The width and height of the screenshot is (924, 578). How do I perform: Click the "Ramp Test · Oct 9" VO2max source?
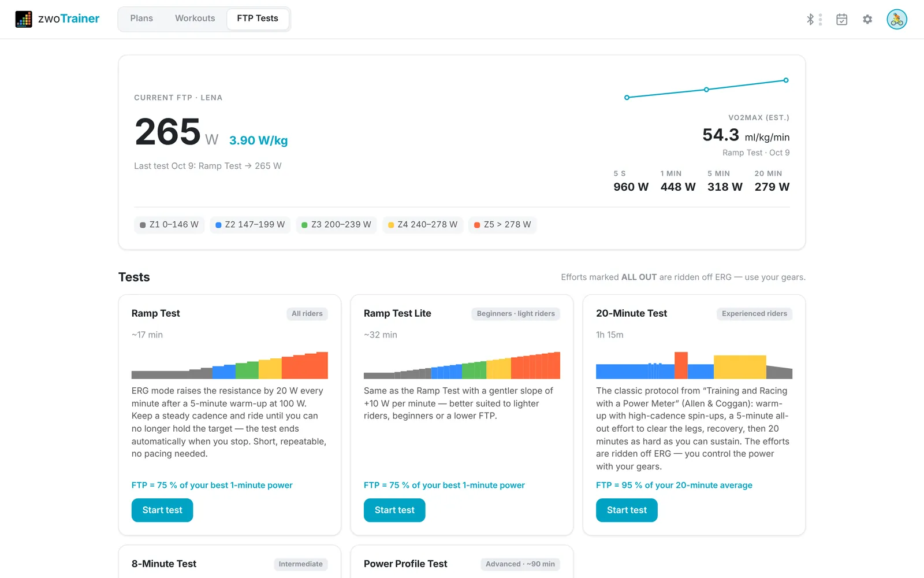(x=756, y=153)
